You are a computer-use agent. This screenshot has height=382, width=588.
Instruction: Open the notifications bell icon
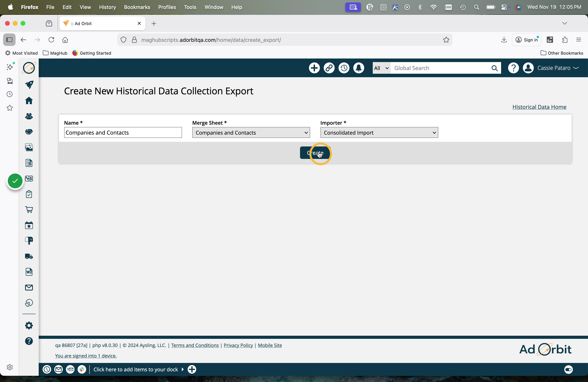point(359,68)
